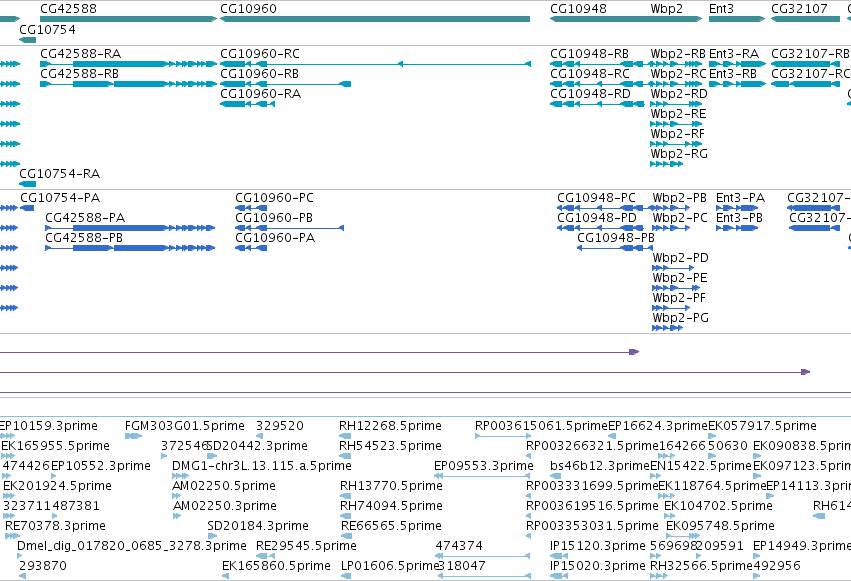Select EST EK057917.5prime
This screenshot has height=581, width=851.
(x=763, y=426)
